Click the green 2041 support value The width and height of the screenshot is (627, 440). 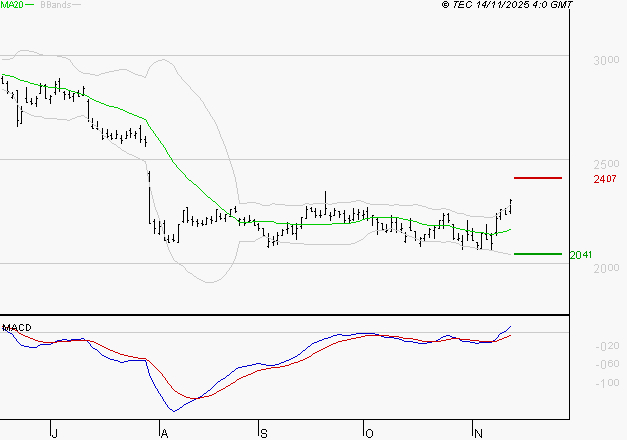click(x=581, y=255)
